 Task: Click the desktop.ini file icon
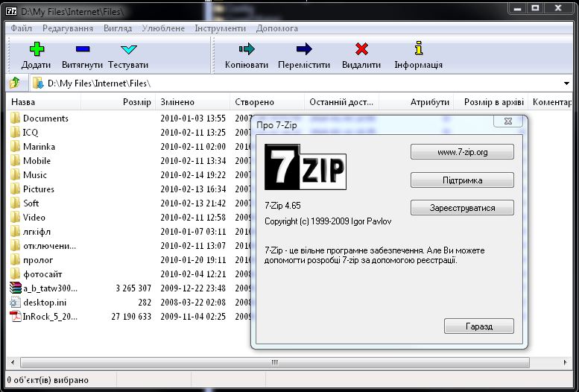coord(15,303)
